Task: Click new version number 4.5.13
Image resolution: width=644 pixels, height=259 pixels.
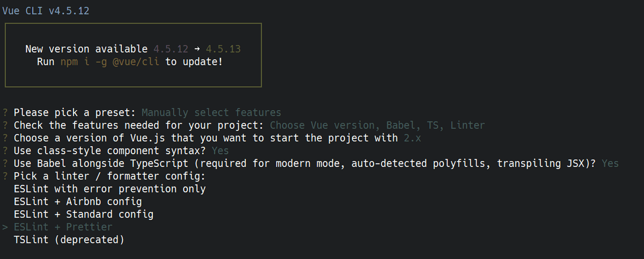Action: 223,49
